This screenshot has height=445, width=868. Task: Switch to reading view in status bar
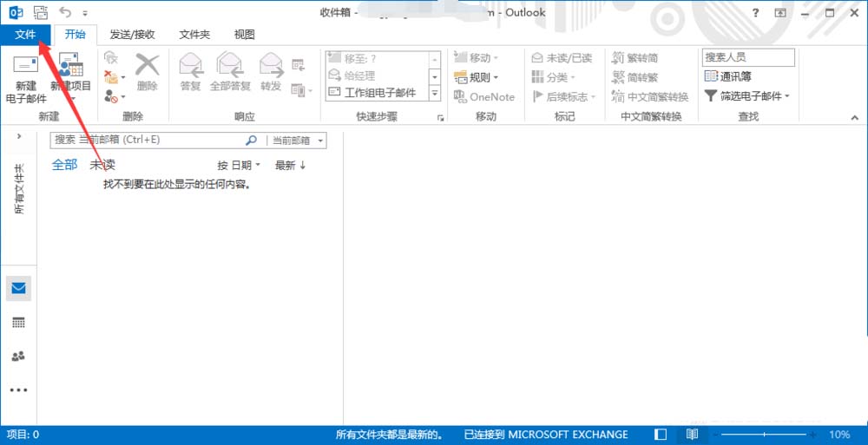[x=692, y=434]
